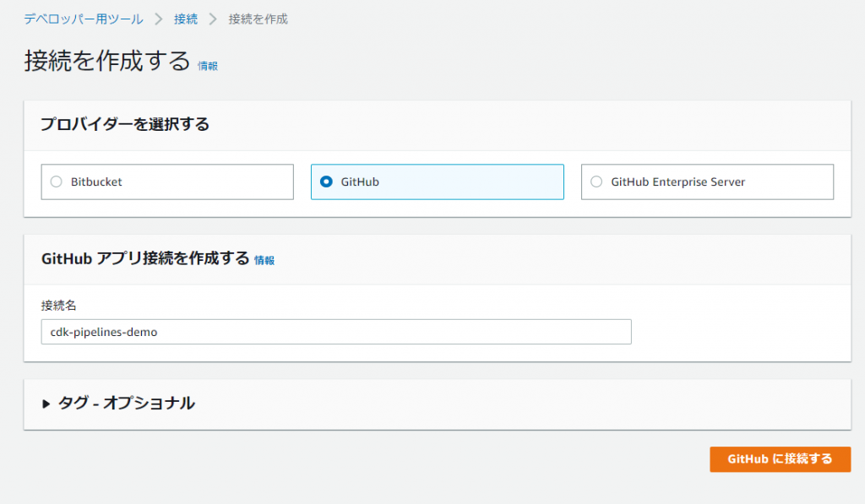This screenshot has width=865, height=504.
Task: Click chevron after デベロッパー用ツール breadcrumb
Action: click(x=159, y=19)
